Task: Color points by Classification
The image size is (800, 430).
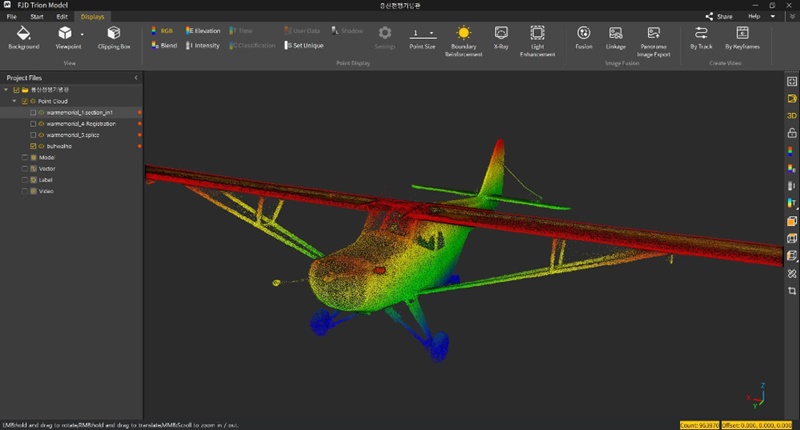Action: click(x=253, y=45)
